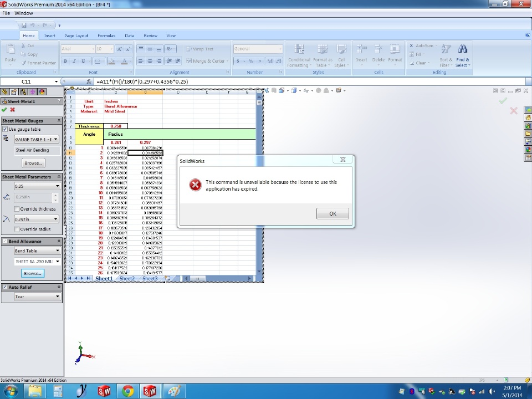Switch to the Sheet2 worksheet tab
The height and width of the screenshot is (399, 532).
127,279
